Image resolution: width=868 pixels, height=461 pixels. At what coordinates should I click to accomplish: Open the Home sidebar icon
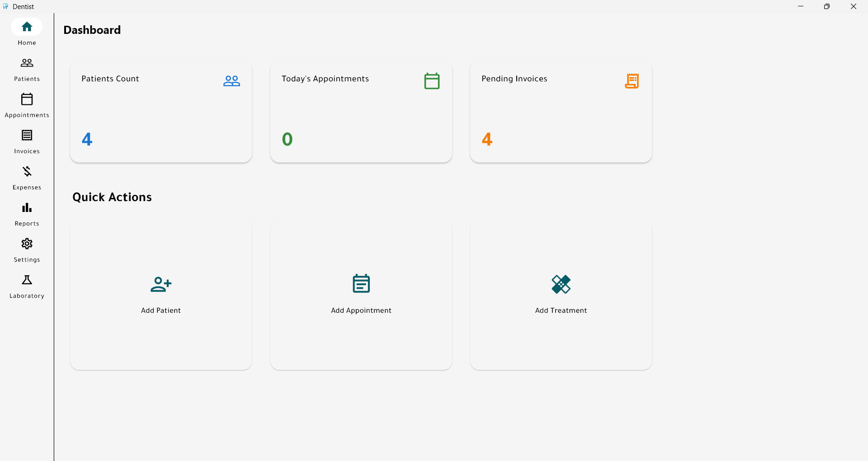(x=27, y=27)
